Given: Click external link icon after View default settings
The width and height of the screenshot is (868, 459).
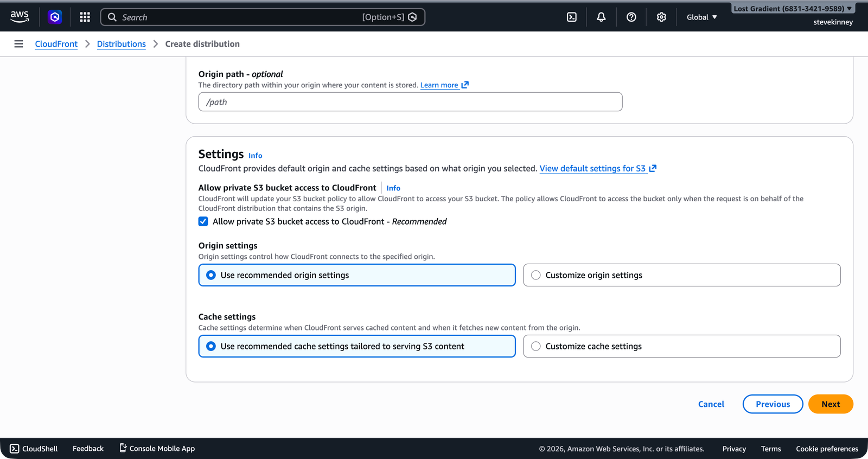Looking at the screenshot, I should 653,168.
